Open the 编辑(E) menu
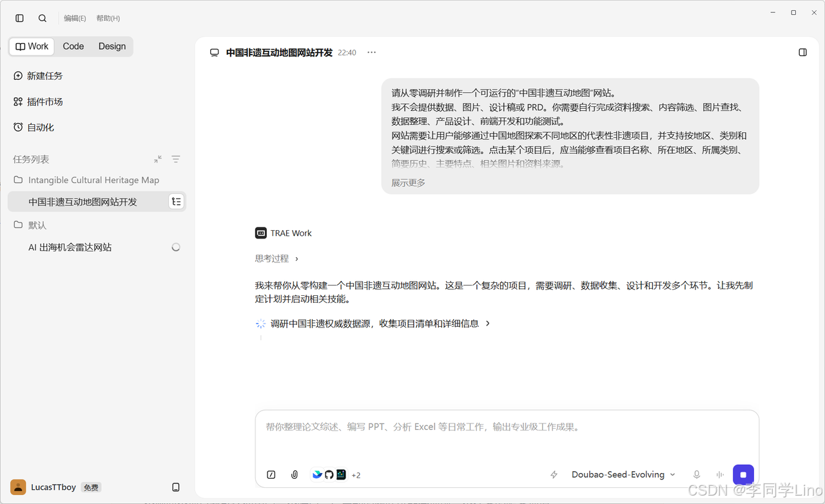The height and width of the screenshot is (504, 825). (75, 18)
